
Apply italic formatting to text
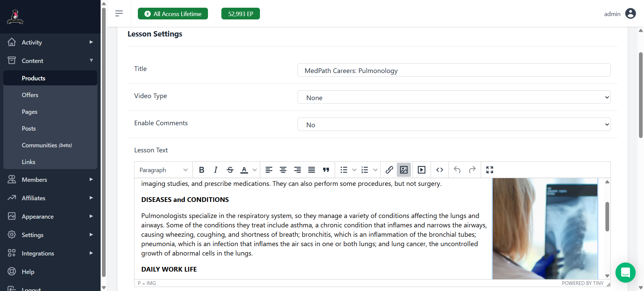click(x=216, y=170)
